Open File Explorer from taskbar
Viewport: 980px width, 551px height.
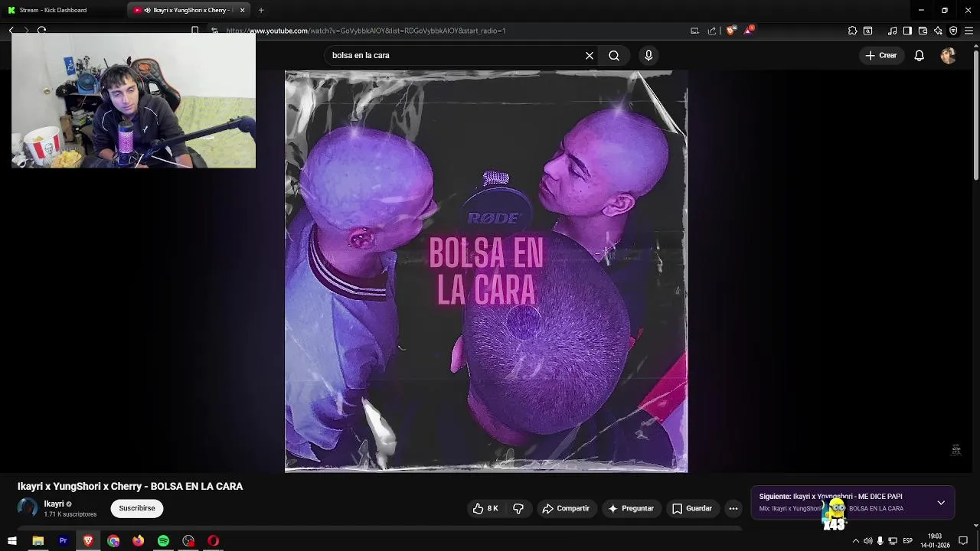pos(38,541)
